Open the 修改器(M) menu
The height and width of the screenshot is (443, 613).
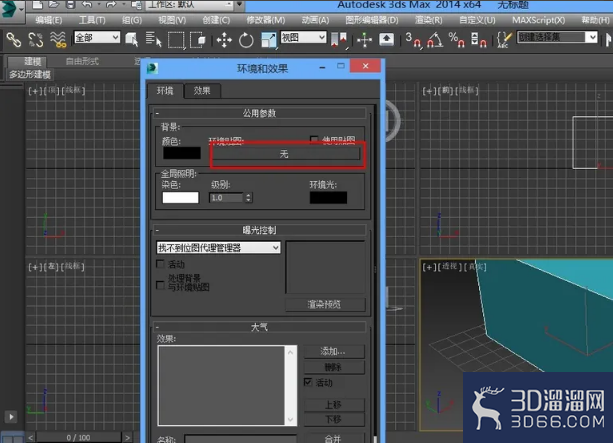(x=266, y=20)
